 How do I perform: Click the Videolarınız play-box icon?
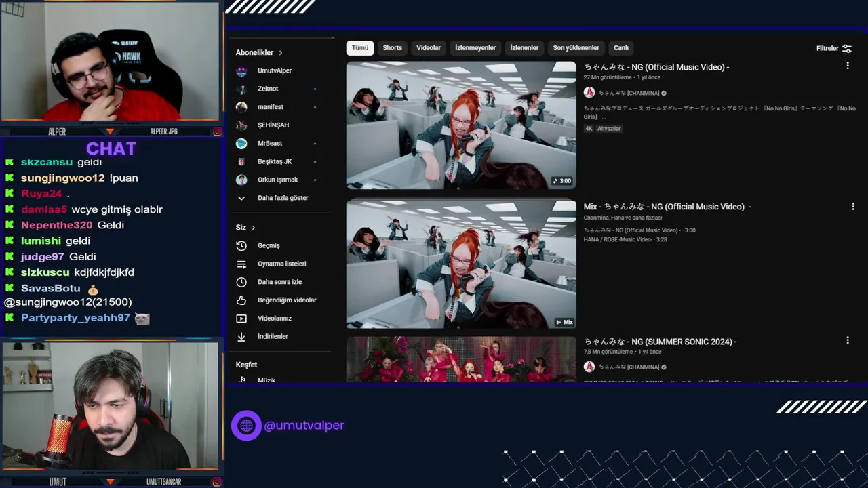(241, 318)
